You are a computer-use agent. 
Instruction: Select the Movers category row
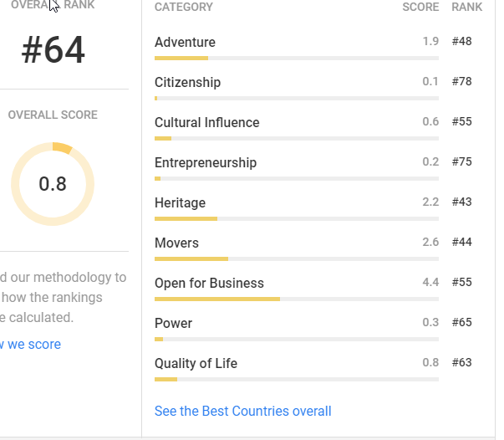[x=176, y=243]
